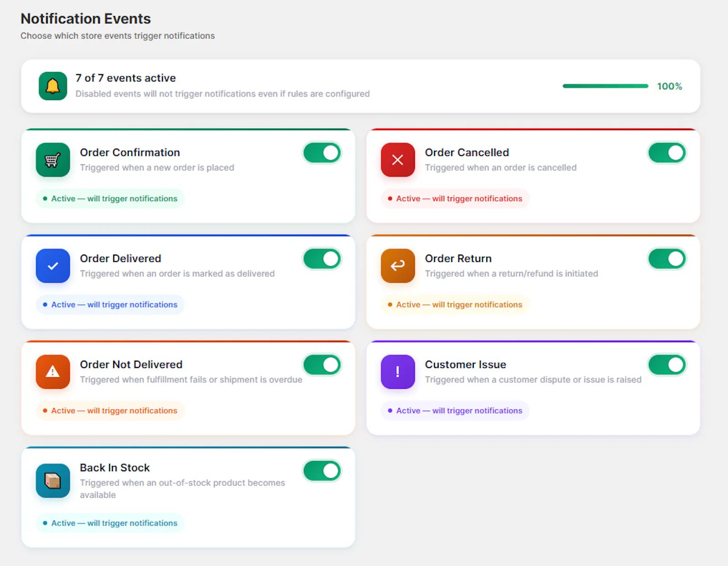Click 'Disabled events will not trigger notifications' note
Screen dimensions: 728x566
click(222, 94)
